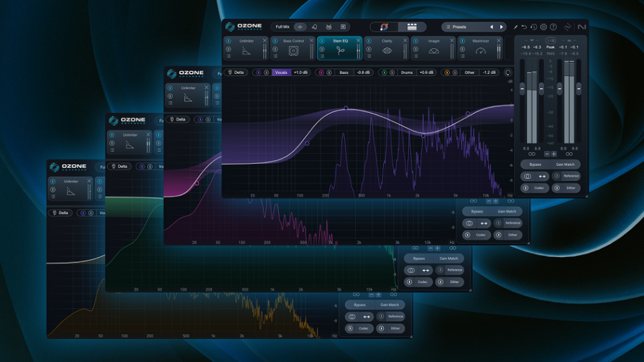Select the Full Mix waveform focus icon
Image resolution: width=644 pixels, height=362 pixels.
pos(300,27)
